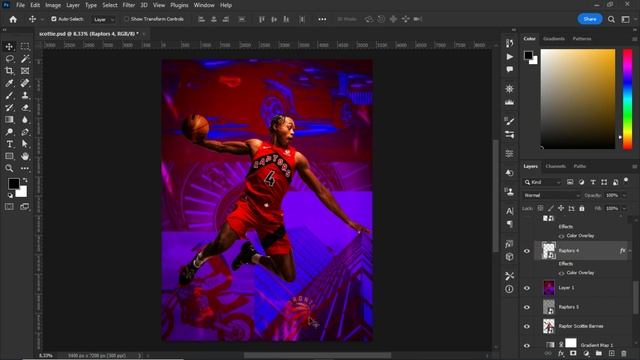This screenshot has height=360, width=640.
Task: Open the Opacity slider dropdown arrow
Action: [x=624, y=196]
